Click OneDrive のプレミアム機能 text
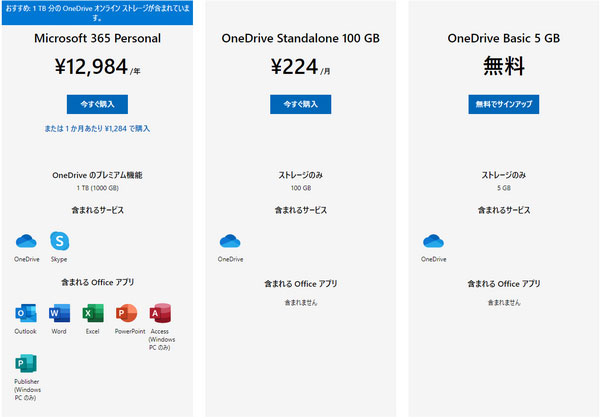This screenshot has height=418, width=600. pos(97,175)
